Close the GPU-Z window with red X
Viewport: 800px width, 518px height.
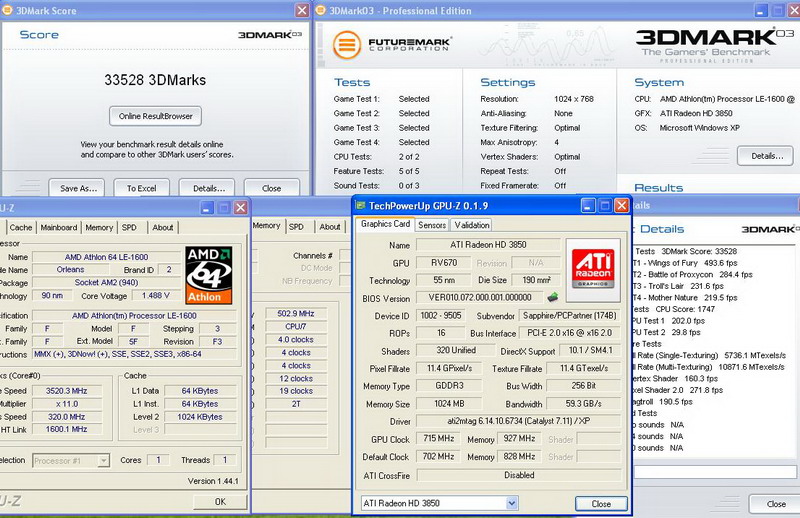tap(621, 206)
